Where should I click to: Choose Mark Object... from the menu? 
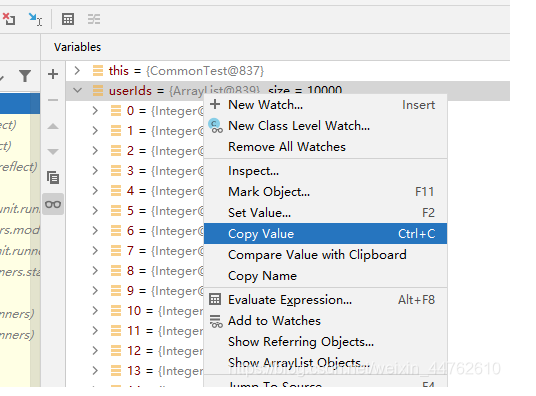pyautogui.click(x=325, y=192)
